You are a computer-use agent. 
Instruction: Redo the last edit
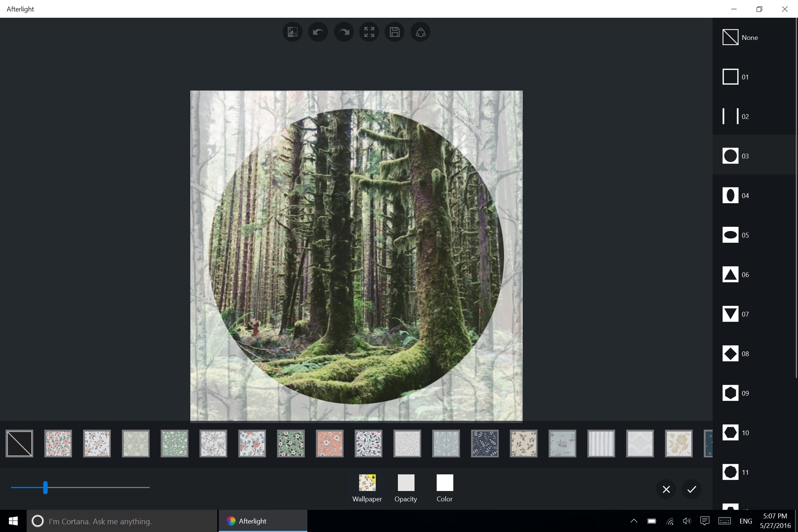(343, 32)
